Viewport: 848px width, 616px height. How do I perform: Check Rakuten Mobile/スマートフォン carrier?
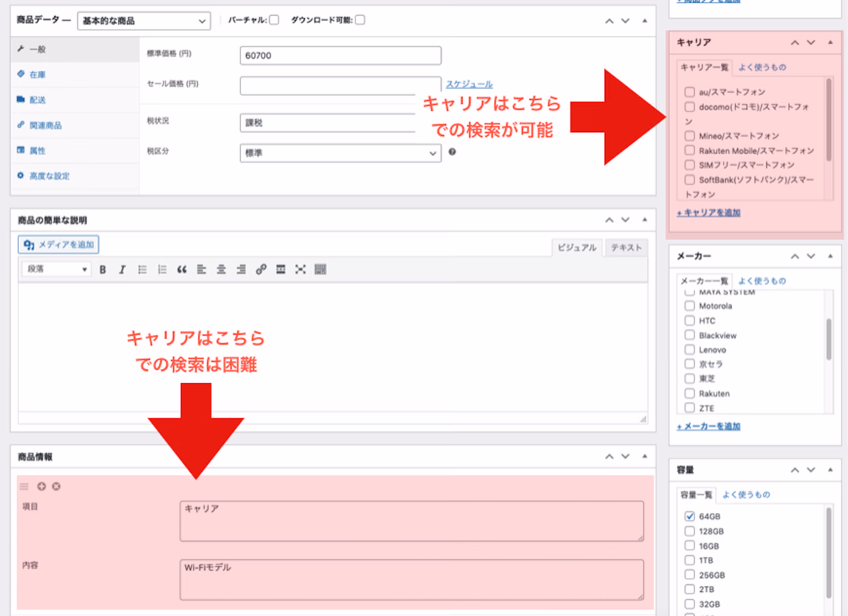pos(689,150)
